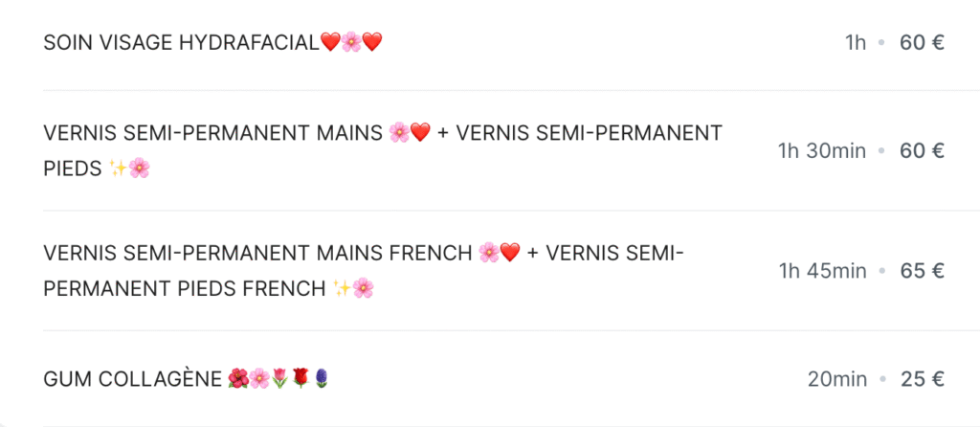This screenshot has width=980, height=427.
Task: Click the hibiscus emoji after GUM COLLAGÈNE
Action: click(238, 378)
